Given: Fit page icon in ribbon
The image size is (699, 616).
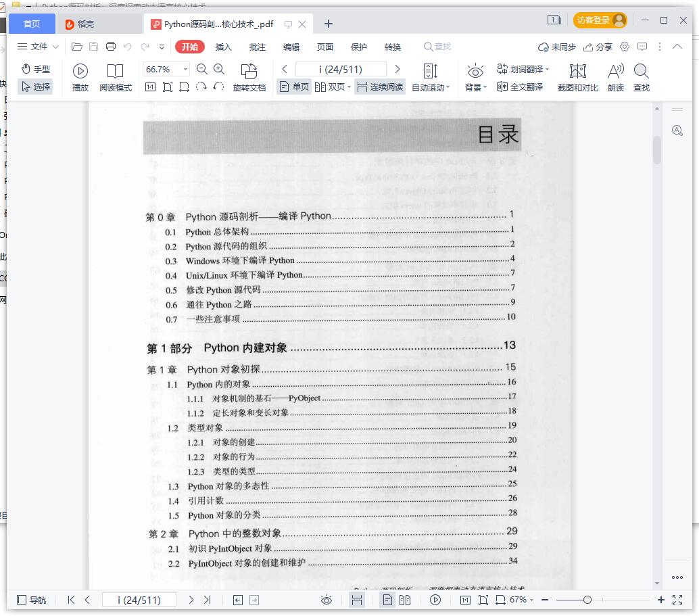Looking at the screenshot, I should [168, 87].
